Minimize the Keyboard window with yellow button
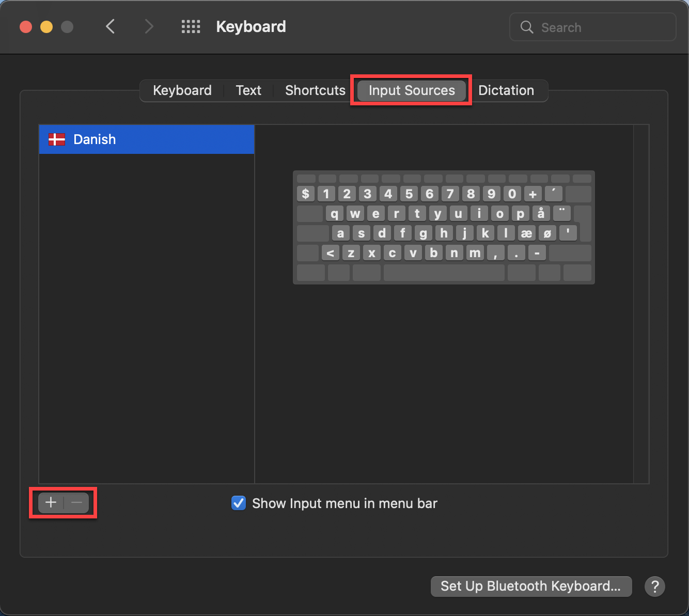The height and width of the screenshot is (616, 689). [x=46, y=27]
